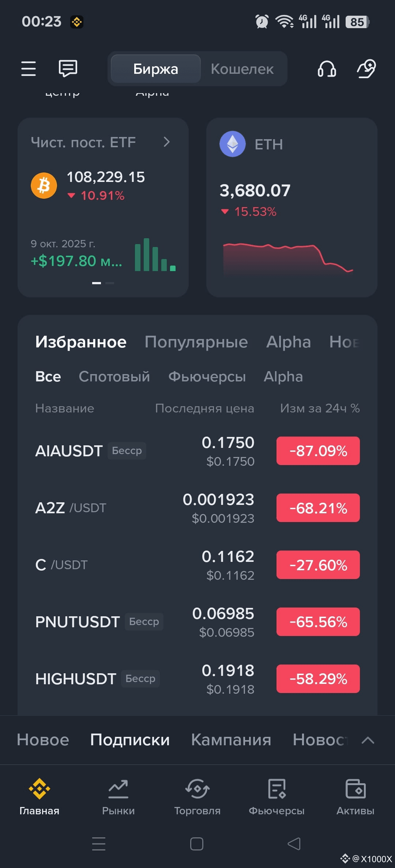Open the AIAUSDT pair row
395x868 pixels.
197,451
